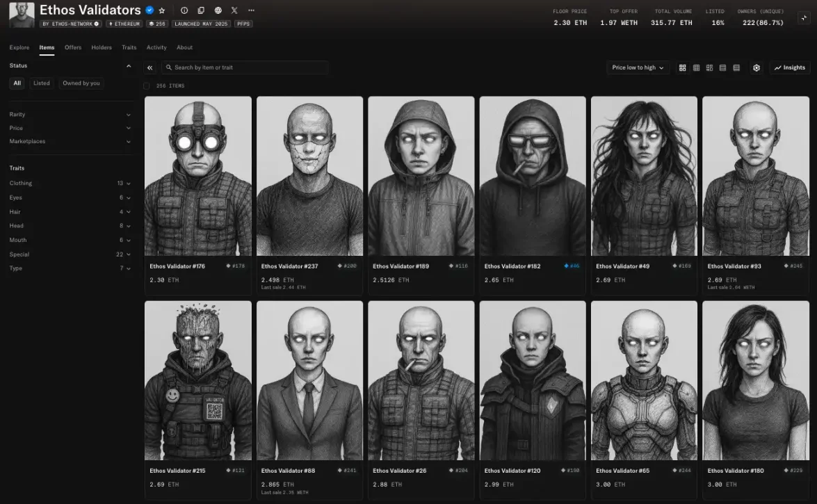Image resolution: width=817 pixels, height=504 pixels.
Task: Open Ethos Validator #182 image
Action: pos(533,176)
